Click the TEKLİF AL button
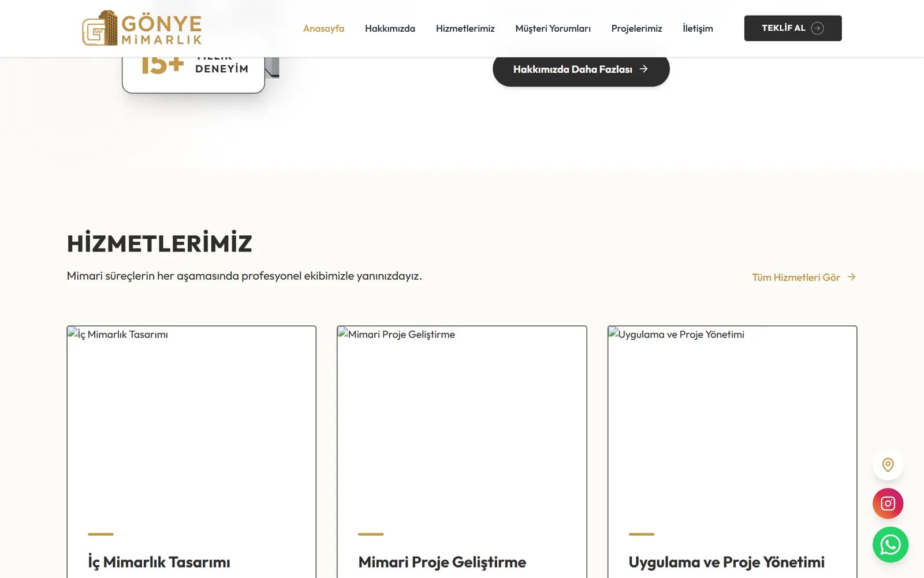 (x=793, y=28)
